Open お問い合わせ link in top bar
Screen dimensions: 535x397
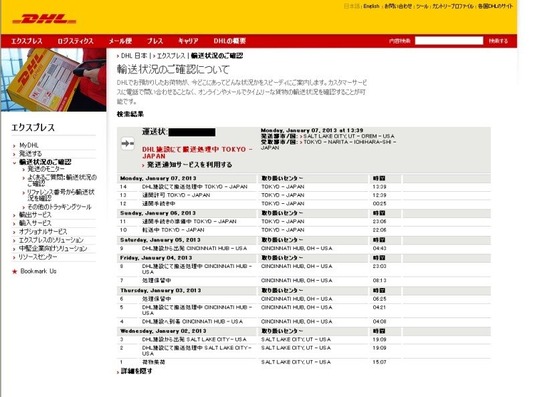point(398,6)
